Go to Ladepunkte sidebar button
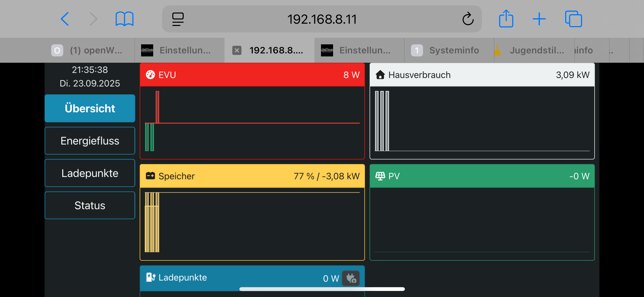 point(90,173)
